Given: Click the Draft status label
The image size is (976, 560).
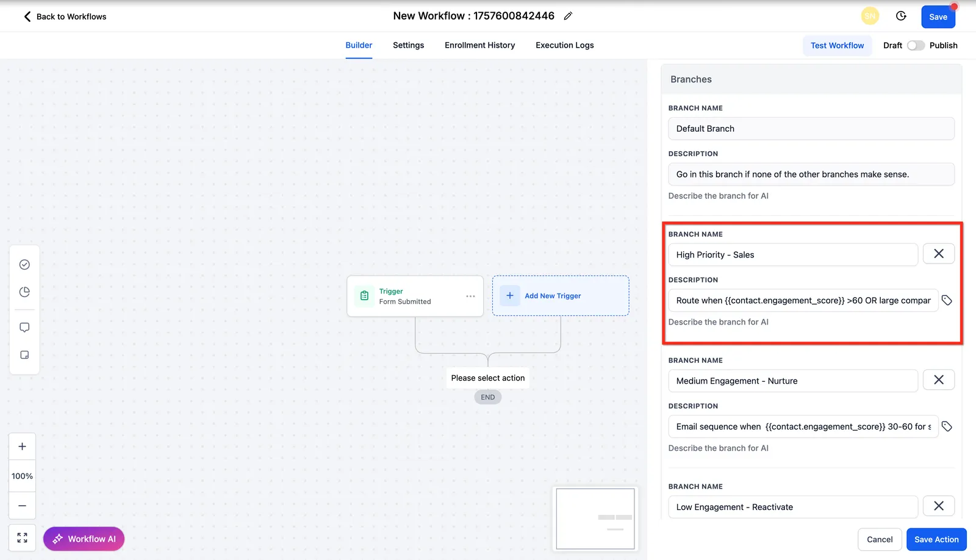Looking at the screenshot, I should pyautogui.click(x=892, y=45).
